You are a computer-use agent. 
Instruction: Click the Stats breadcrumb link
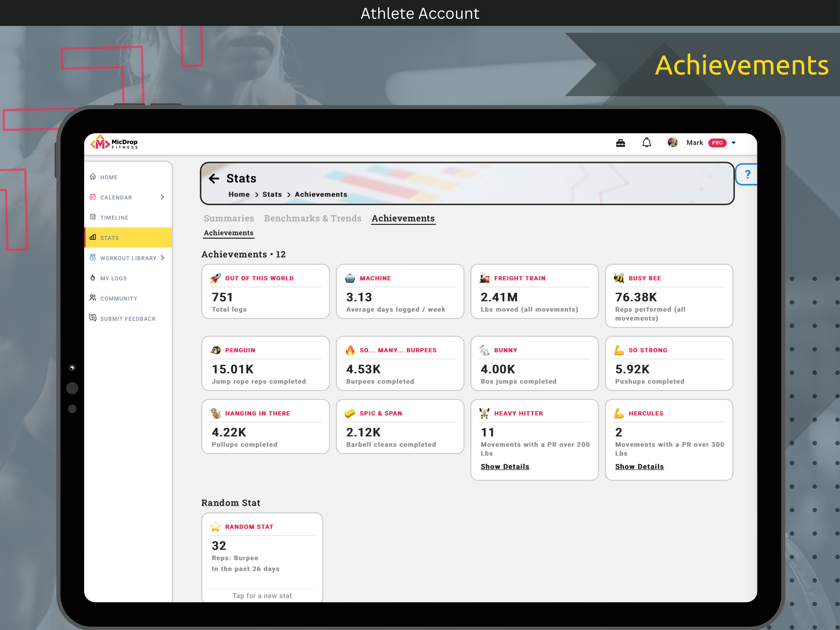tap(272, 194)
